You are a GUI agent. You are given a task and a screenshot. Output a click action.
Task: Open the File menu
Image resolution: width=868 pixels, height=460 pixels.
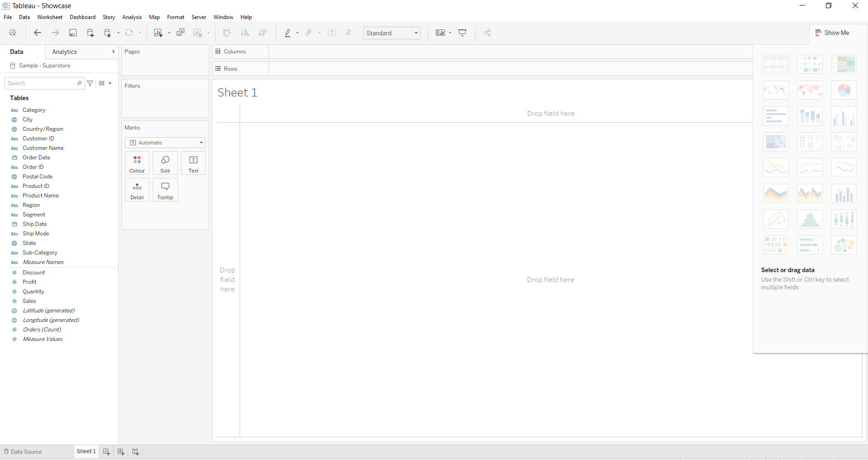click(x=8, y=17)
